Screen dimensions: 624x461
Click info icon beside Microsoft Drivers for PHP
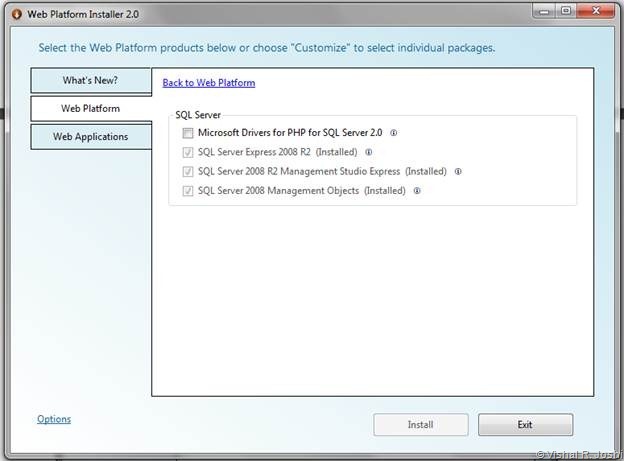[394, 133]
